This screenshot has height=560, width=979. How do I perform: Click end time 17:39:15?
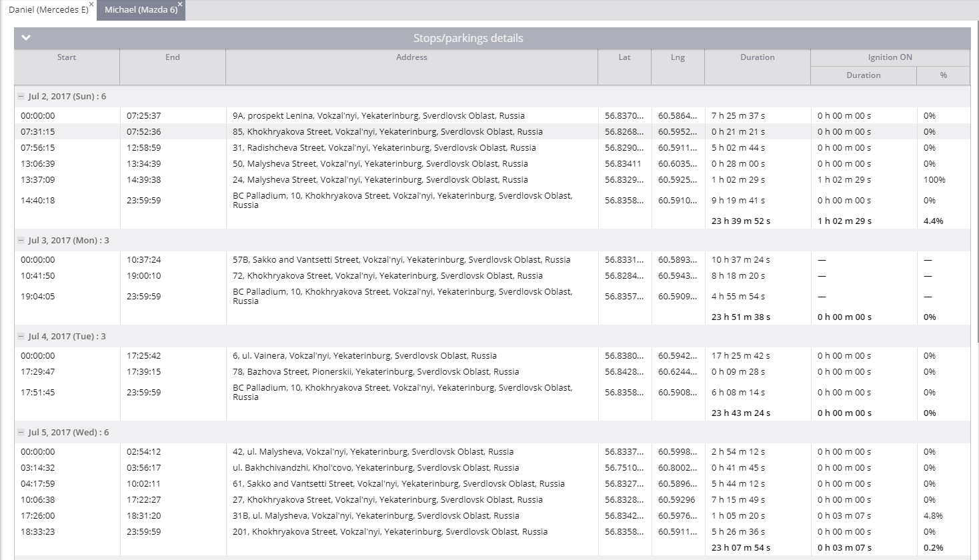144,372
